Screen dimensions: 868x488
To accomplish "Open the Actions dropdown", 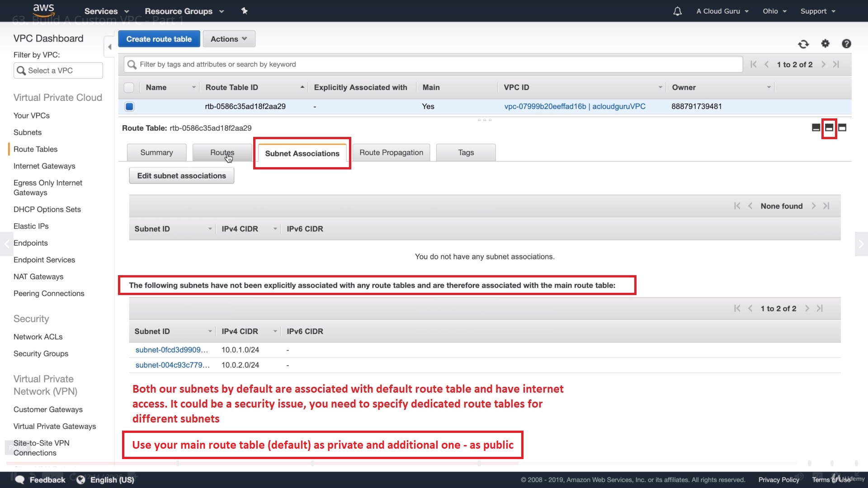I will 229,39.
